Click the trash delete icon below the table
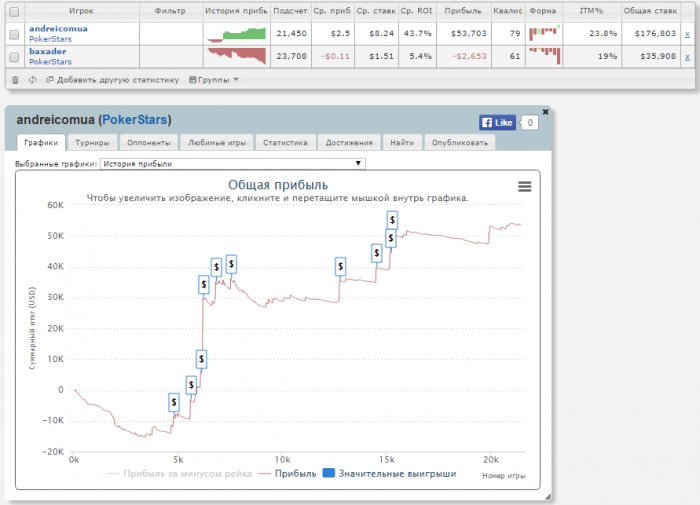 [15, 79]
